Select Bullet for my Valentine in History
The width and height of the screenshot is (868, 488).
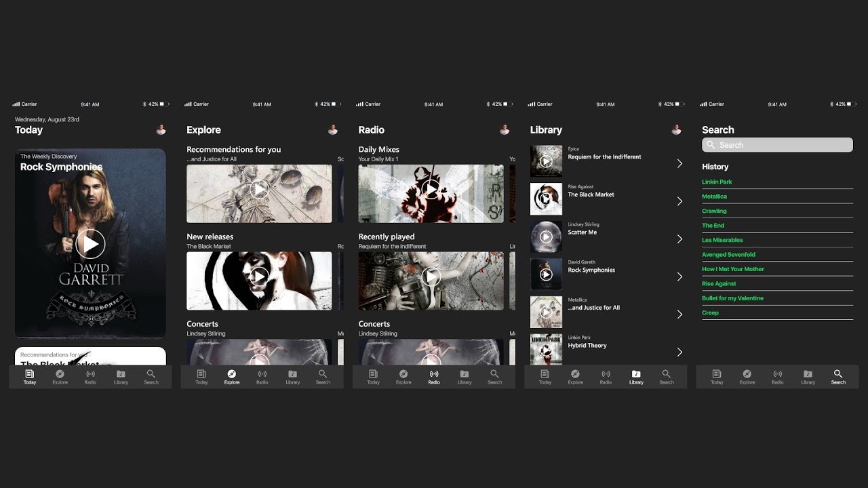(x=732, y=298)
